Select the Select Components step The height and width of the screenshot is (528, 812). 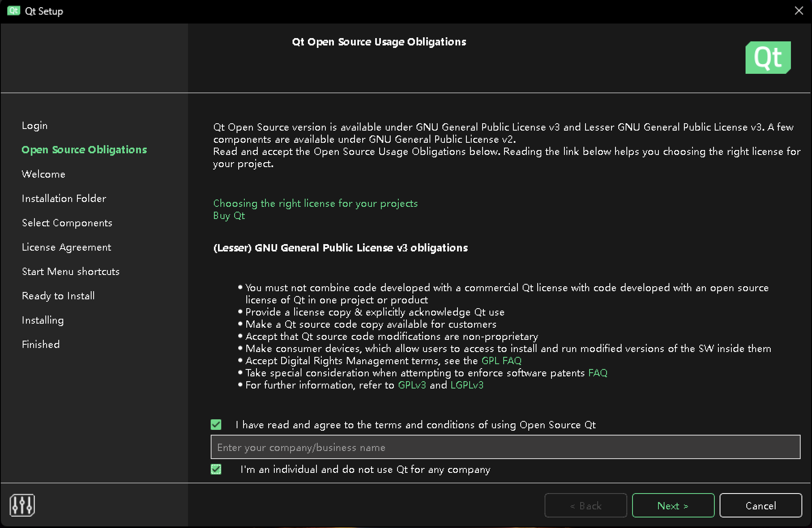[67, 223]
